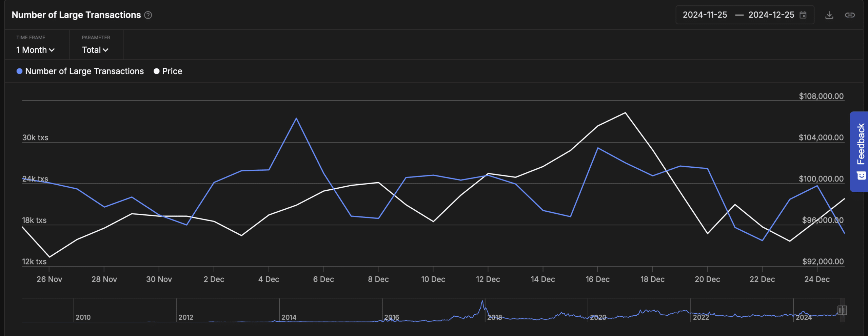Screen dimensions: 868x336
Task: Click the 2016 marker in navigator
Action: point(392,317)
